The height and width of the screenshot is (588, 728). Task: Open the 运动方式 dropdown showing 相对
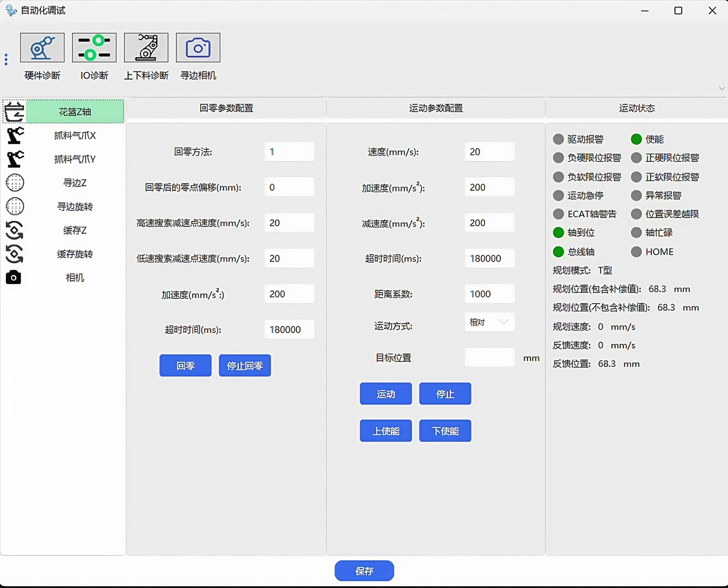(x=489, y=322)
